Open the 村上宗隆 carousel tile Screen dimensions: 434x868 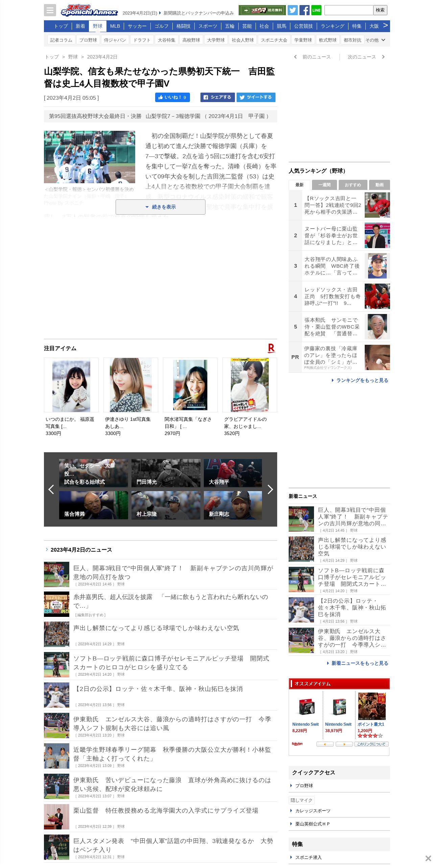point(166,505)
